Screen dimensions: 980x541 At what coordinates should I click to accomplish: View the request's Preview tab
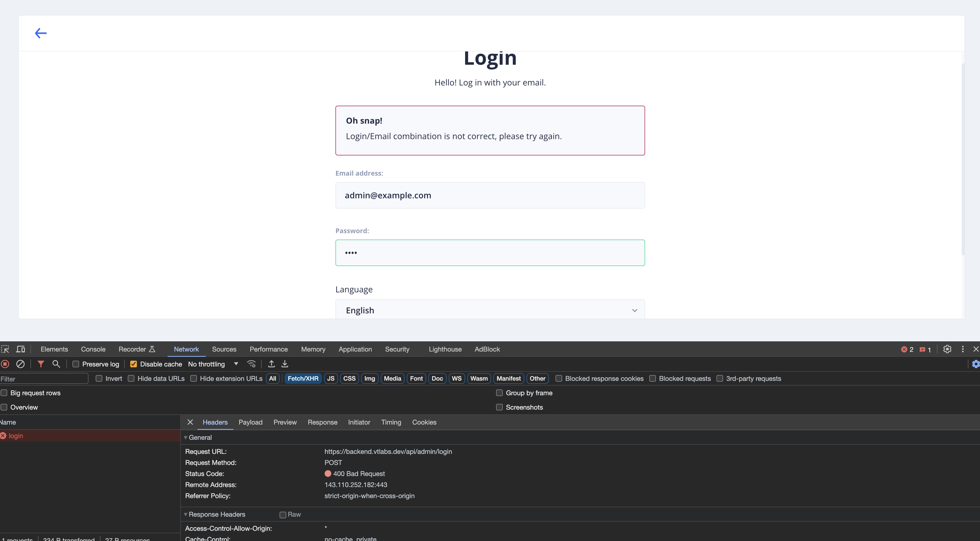(285, 422)
